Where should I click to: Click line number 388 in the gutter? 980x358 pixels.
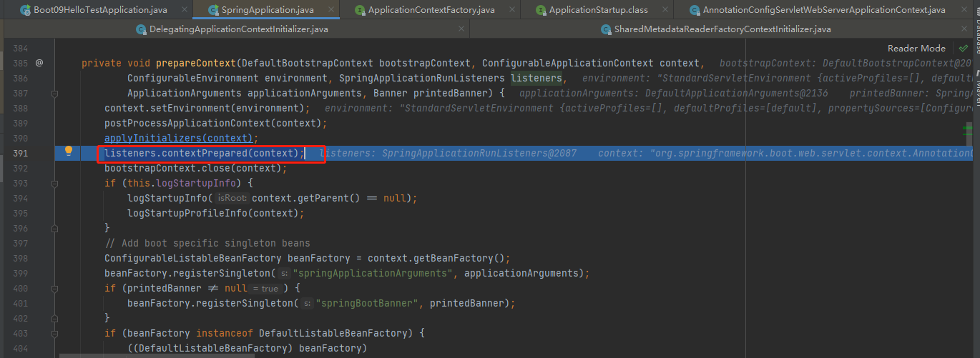pos(20,108)
